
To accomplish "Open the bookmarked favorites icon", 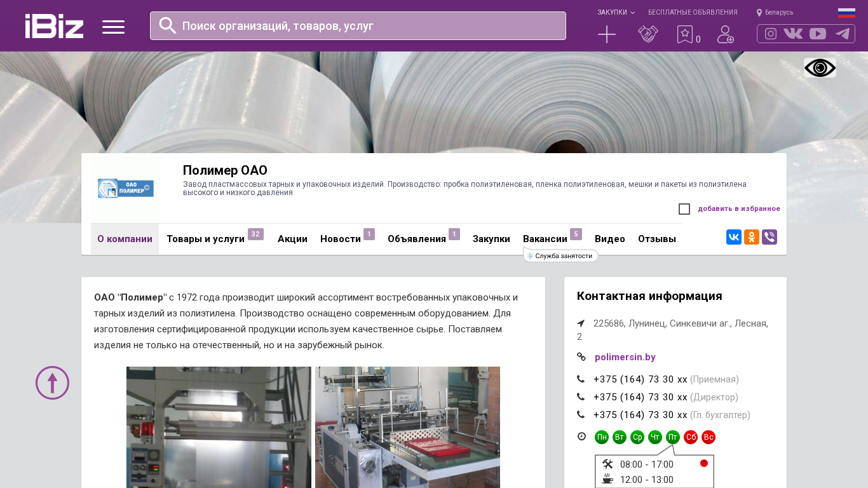I will (685, 34).
